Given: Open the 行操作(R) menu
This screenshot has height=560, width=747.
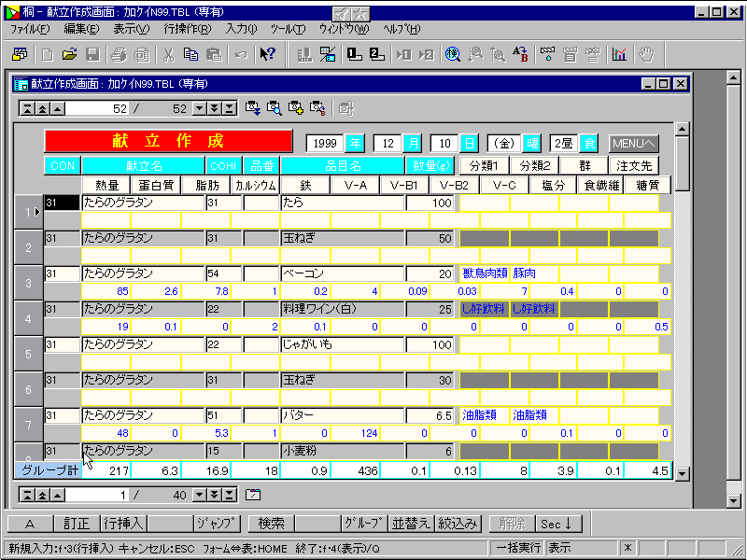Looking at the screenshot, I should [x=187, y=29].
